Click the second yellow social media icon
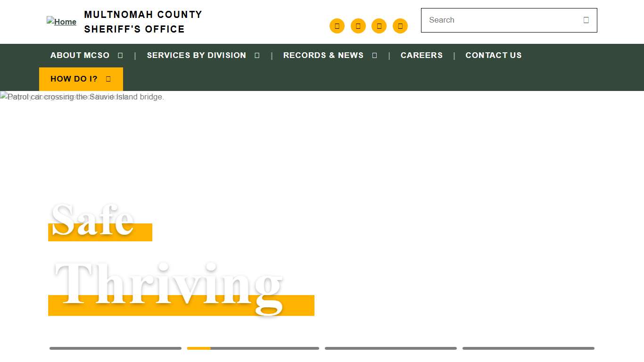The image size is (644, 362). tap(358, 26)
